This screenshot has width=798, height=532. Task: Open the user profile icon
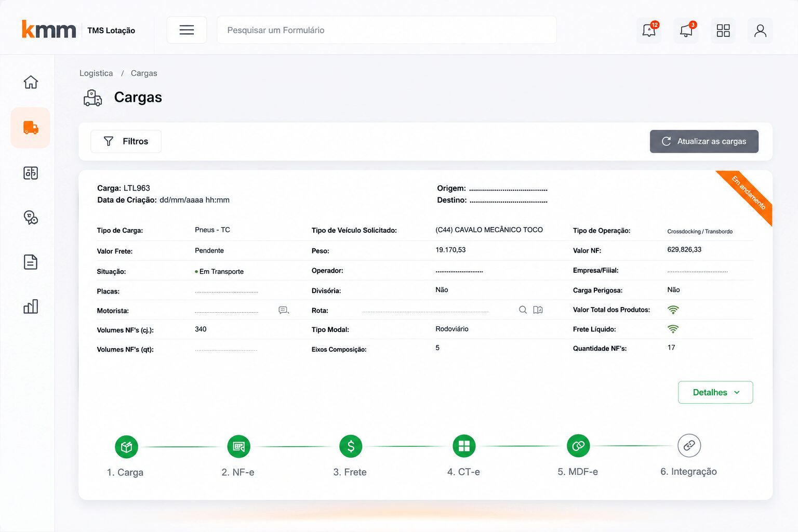[x=760, y=30]
